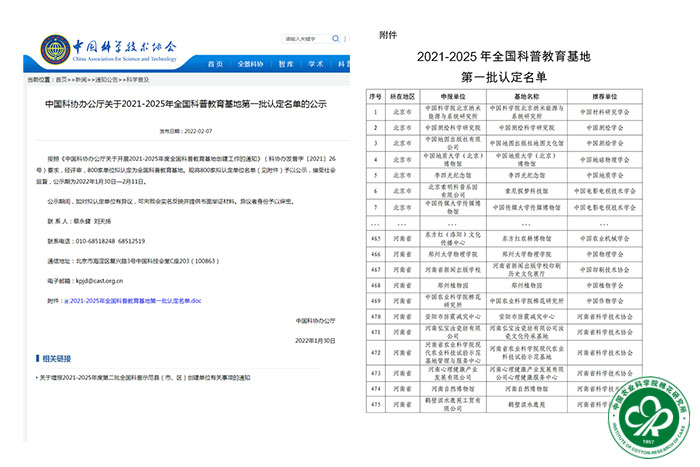Image resolution: width=700 pixels, height=467 pixels.
Task: Click the 推荐单位 column header
Action: coord(605,96)
